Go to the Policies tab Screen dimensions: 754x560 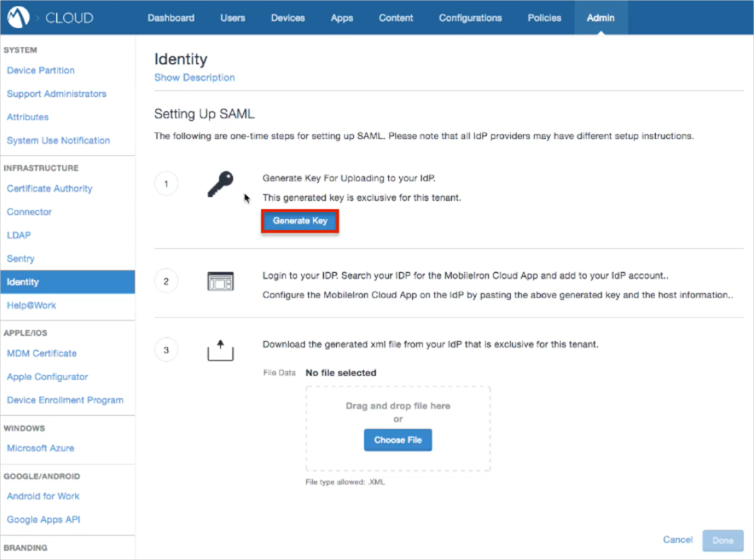[x=544, y=18]
